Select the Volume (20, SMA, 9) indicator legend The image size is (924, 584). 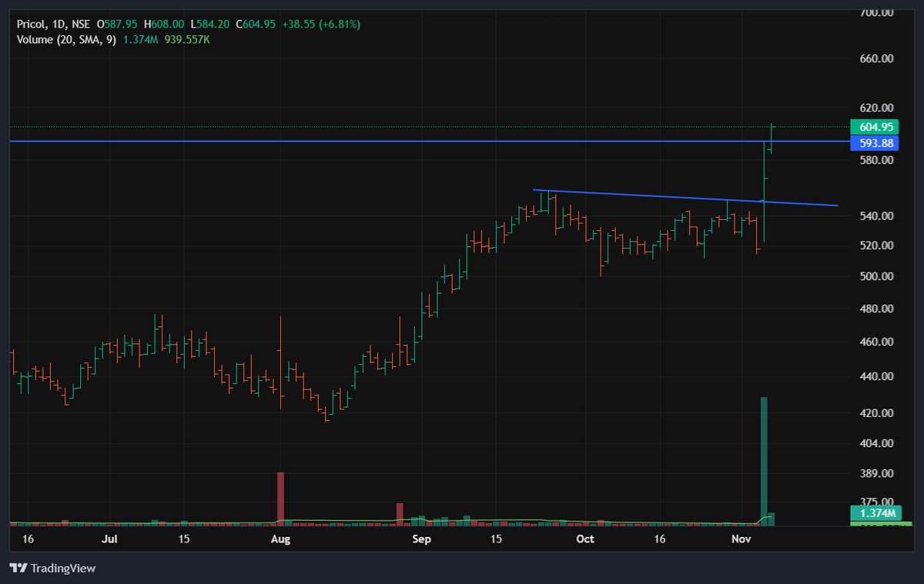66,39
